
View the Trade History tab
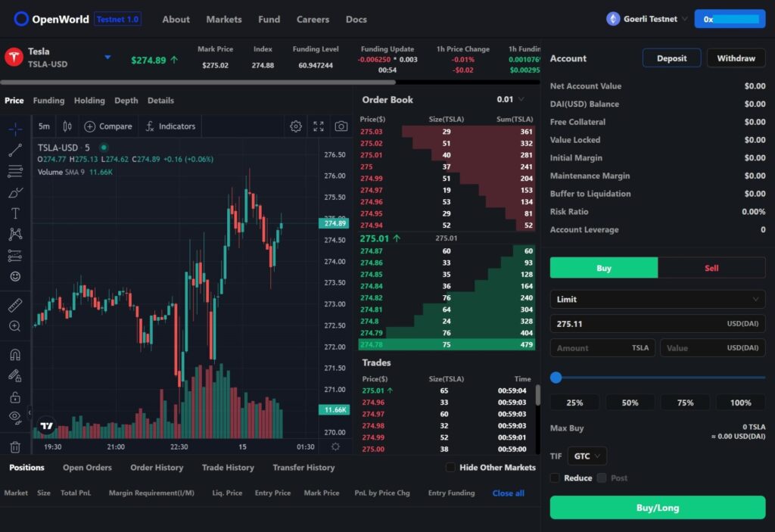click(x=228, y=467)
